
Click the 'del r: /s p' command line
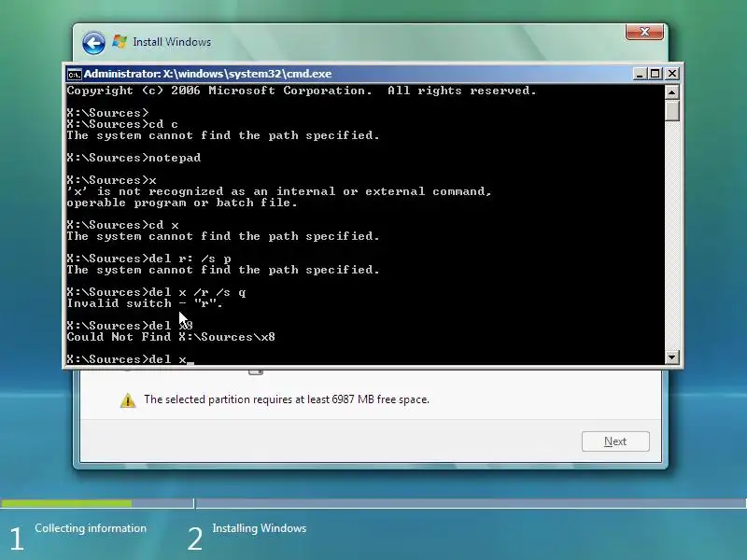[x=149, y=259]
